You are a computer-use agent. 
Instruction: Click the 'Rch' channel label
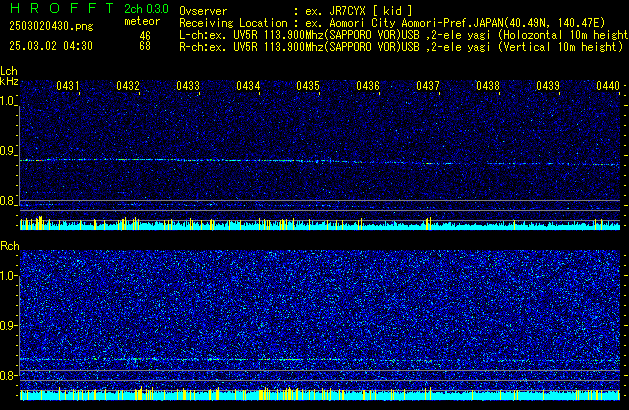click(10, 246)
